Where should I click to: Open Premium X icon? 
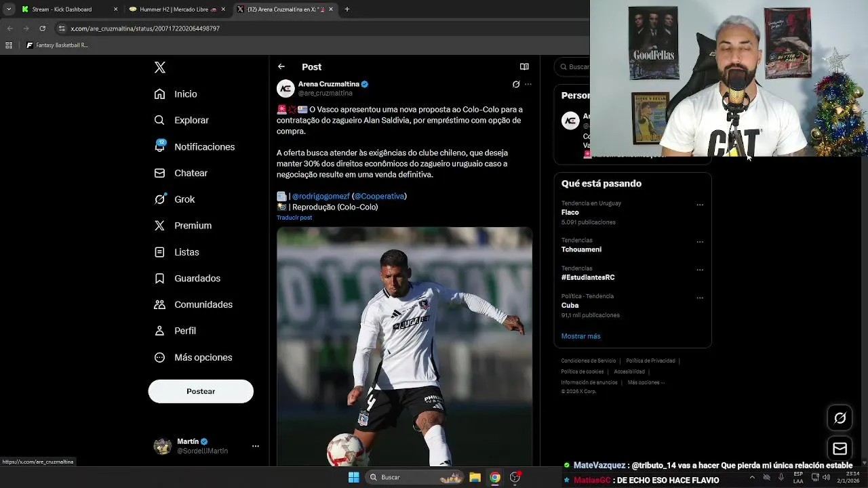(x=159, y=226)
